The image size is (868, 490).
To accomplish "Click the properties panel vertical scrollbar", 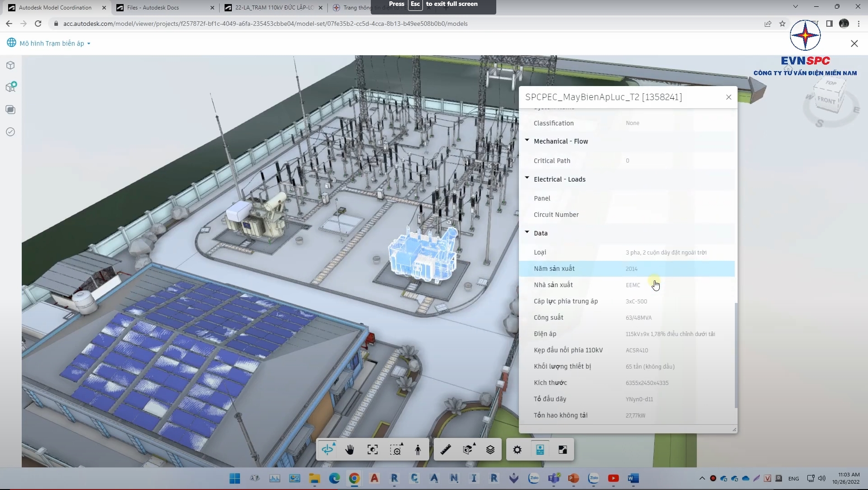I will coord(736,355).
